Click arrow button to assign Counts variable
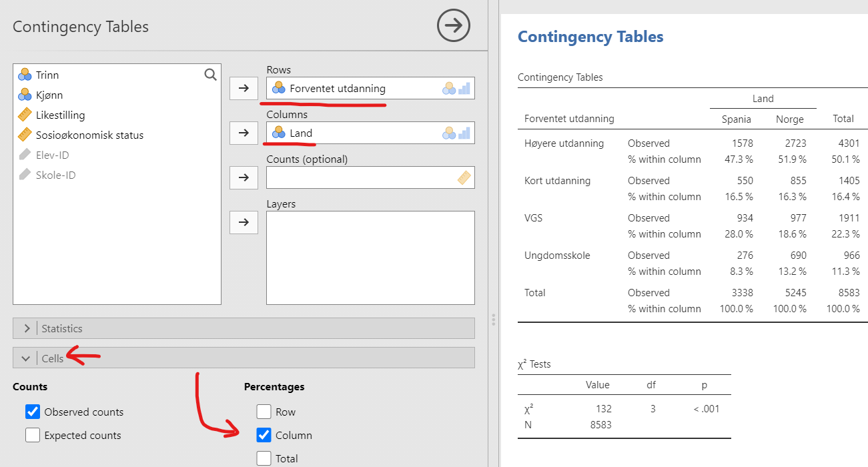The height and width of the screenshot is (467, 868). point(244,177)
